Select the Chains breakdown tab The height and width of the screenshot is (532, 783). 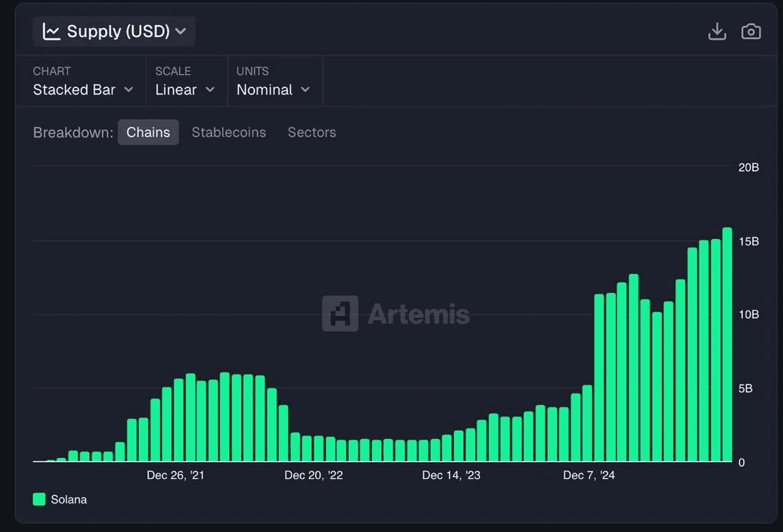148,132
